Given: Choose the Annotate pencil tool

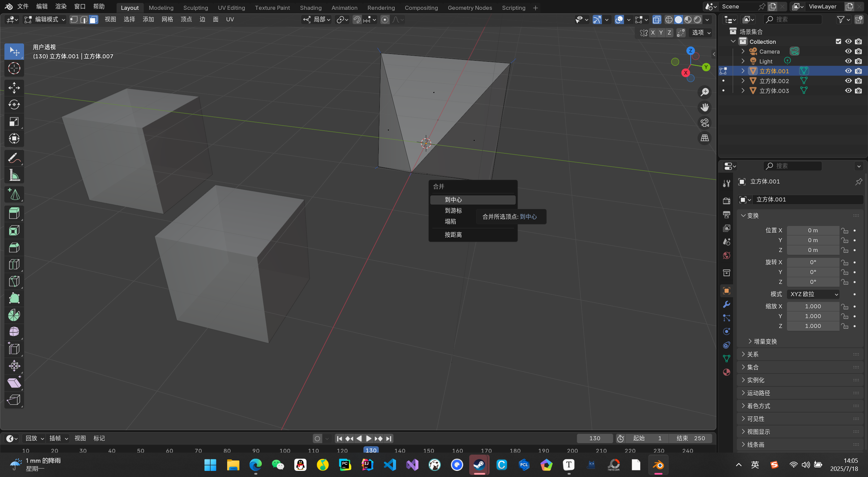Looking at the screenshot, I should (14, 158).
